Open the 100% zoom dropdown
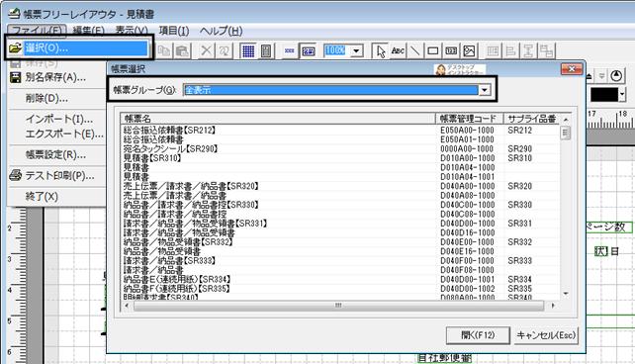This screenshot has height=364, width=635. tap(356, 51)
